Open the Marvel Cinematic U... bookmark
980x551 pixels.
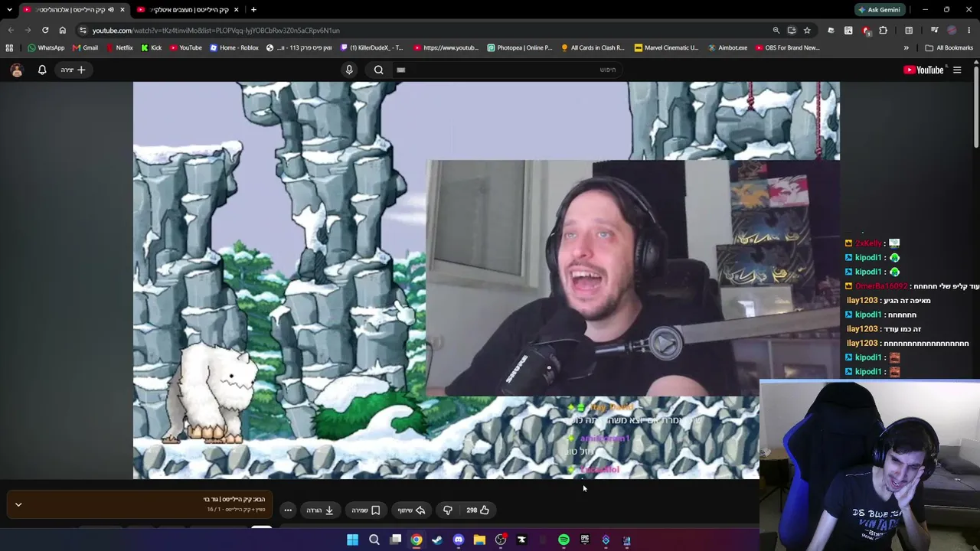tap(666, 47)
